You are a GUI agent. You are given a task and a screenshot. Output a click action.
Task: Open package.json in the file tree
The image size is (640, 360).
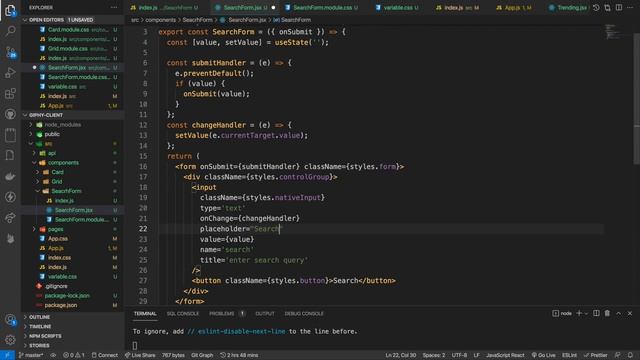73,305
